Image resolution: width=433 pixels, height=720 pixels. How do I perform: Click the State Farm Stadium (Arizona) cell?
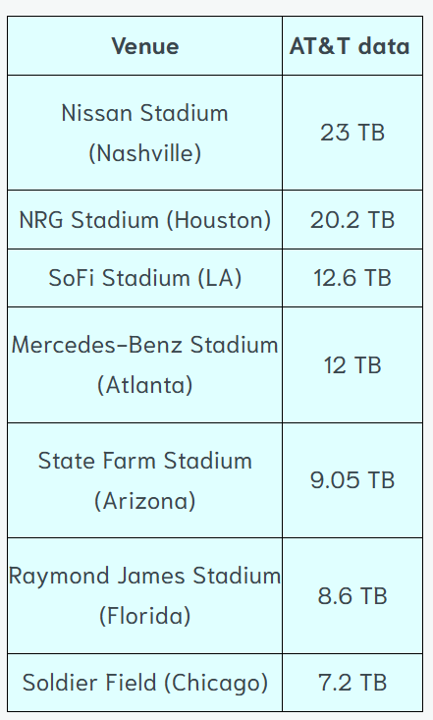pos(145,480)
